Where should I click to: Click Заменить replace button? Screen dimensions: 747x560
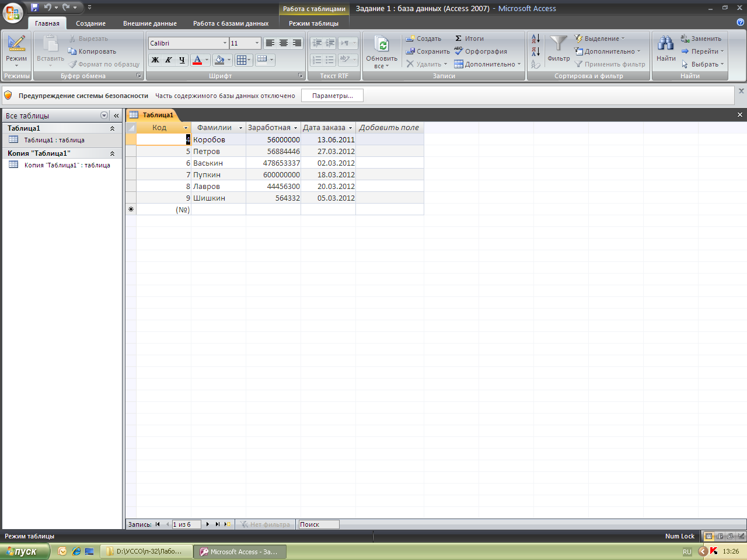point(701,38)
